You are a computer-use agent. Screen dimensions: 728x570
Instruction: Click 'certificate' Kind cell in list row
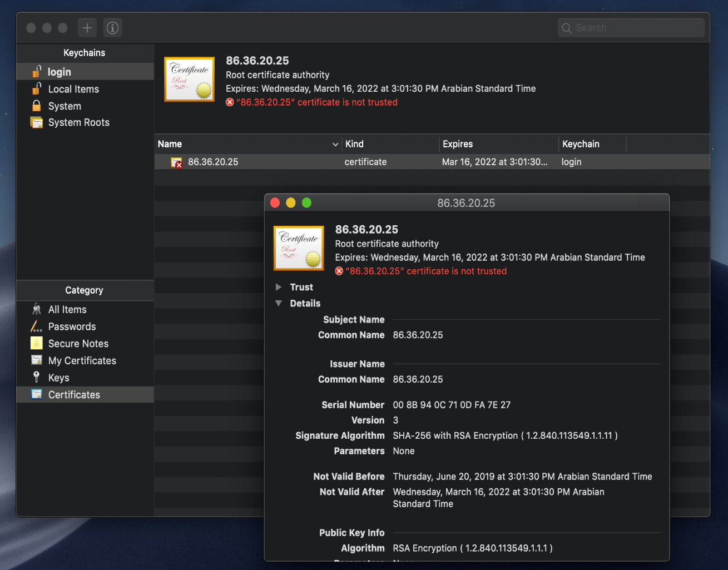coord(365,162)
